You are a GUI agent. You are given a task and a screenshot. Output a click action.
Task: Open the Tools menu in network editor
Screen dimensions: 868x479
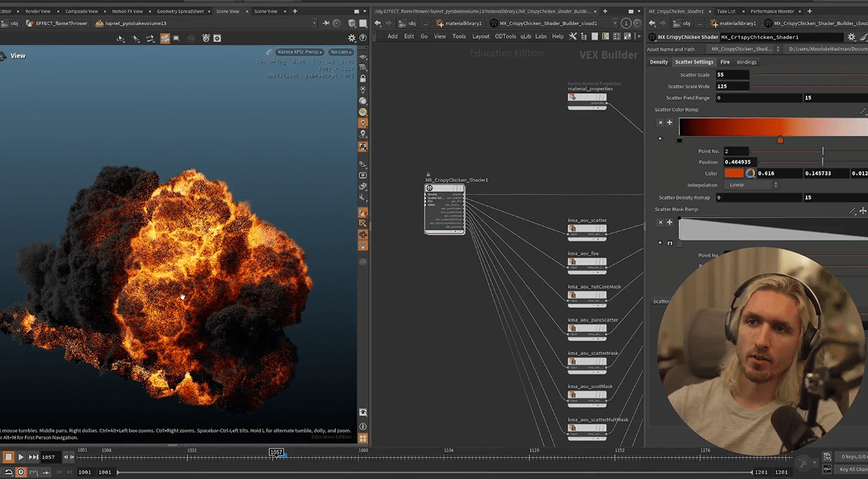(459, 36)
